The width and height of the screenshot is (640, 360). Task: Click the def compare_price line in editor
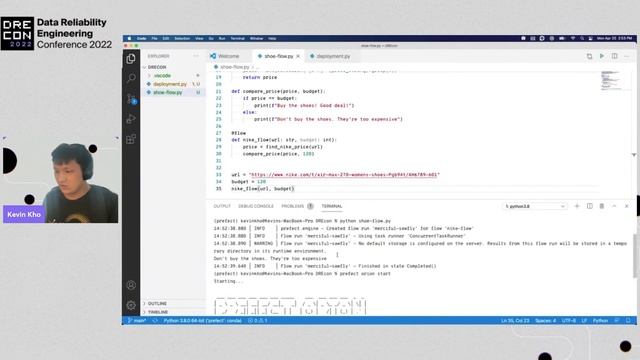click(278, 91)
